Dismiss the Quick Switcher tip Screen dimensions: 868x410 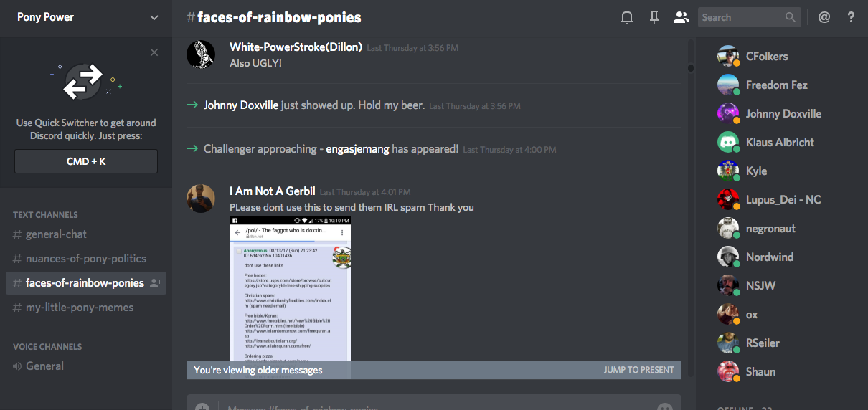pos(154,52)
